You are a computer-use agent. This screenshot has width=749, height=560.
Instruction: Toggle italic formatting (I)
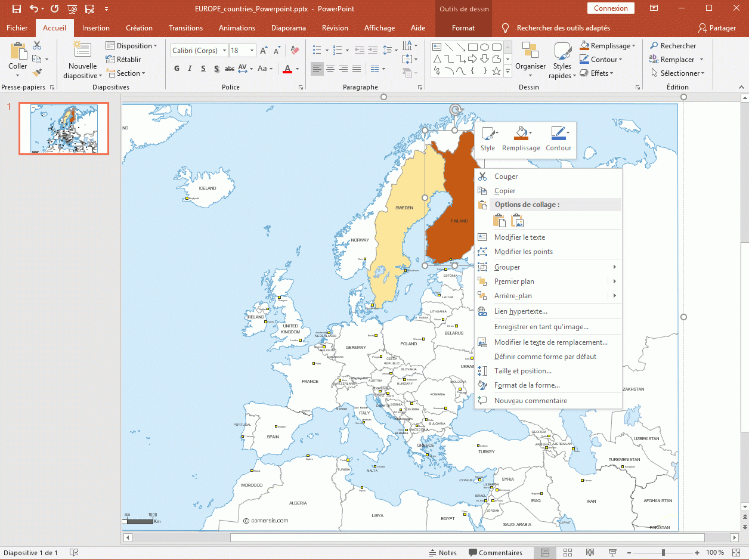tap(190, 69)
